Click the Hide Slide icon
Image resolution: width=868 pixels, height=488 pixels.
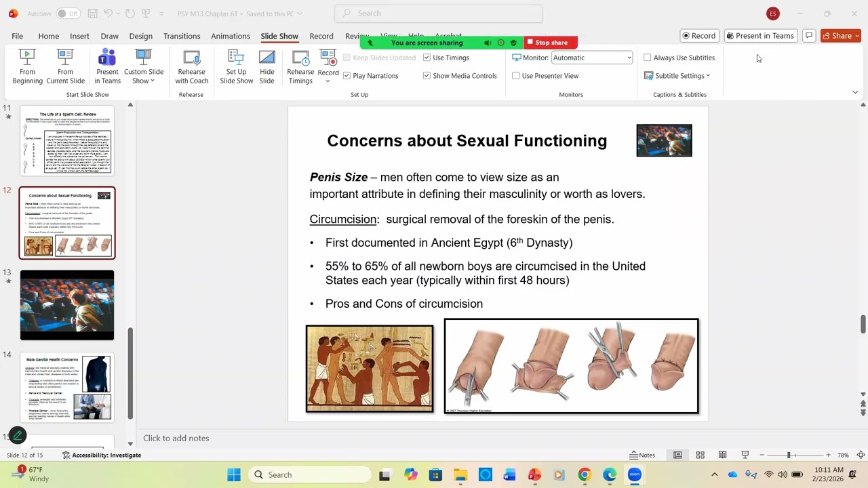(x=267, y=67)
